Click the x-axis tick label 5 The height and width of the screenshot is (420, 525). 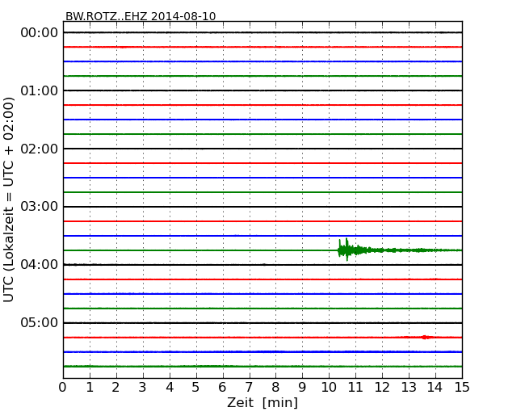[x=196, y=388]
